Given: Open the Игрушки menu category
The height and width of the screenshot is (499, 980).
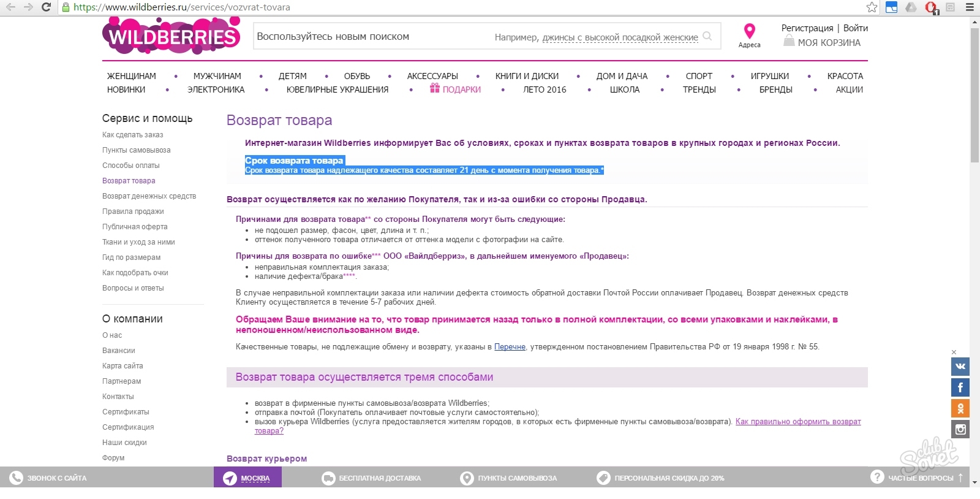Looking at the screenshot, I should (770, 76).
